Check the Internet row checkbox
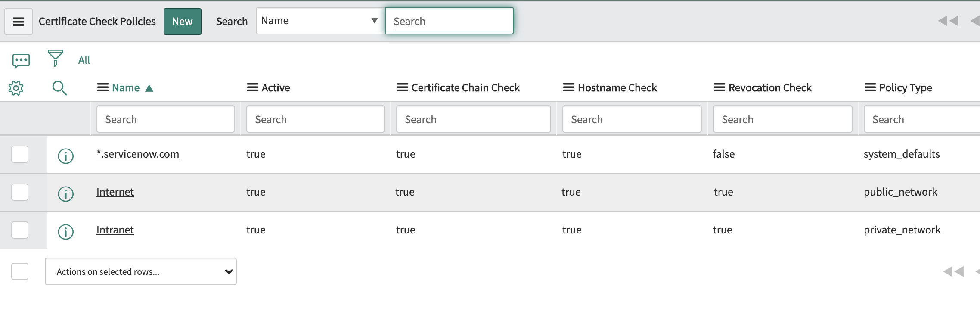Screen dimensions: 980x330 (20, 192)
